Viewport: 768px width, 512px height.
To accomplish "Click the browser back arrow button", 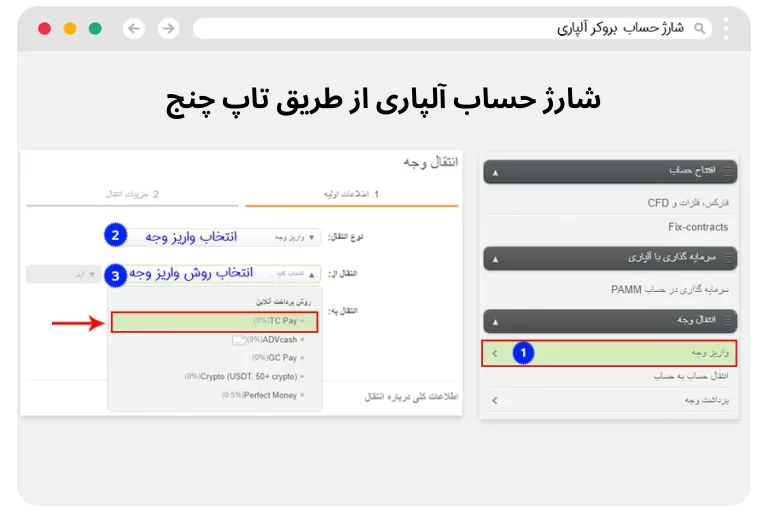I will pyautogui.click(x=134, y=28).
